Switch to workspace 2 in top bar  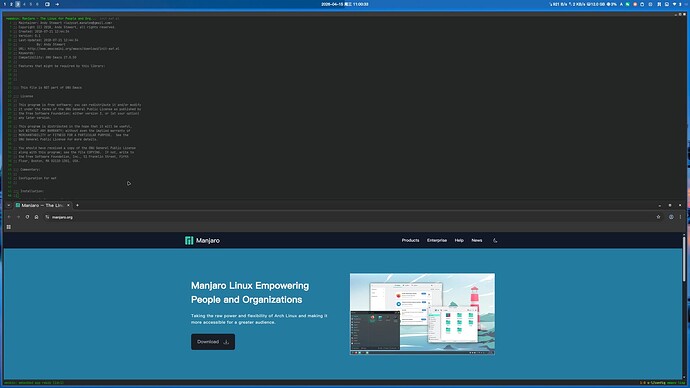point(11,4)
